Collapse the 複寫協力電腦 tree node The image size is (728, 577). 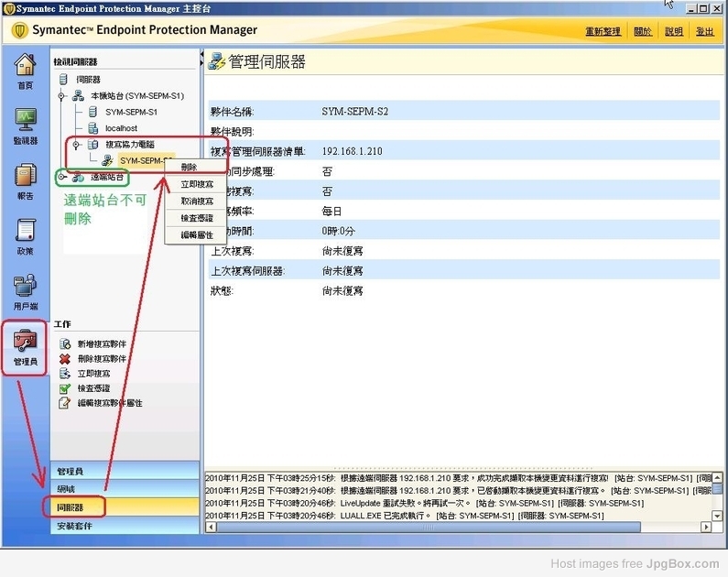pyautogui.click(x=76, y=145)
